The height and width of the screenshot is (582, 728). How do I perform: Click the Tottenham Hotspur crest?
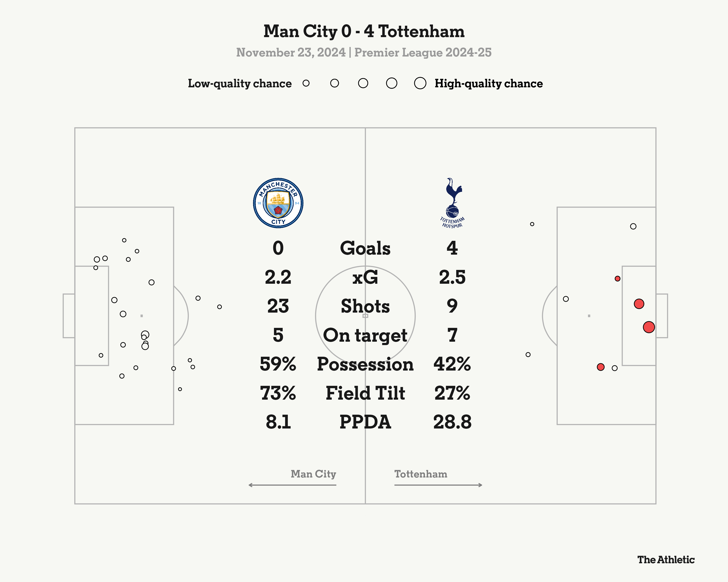click(452, 203)
